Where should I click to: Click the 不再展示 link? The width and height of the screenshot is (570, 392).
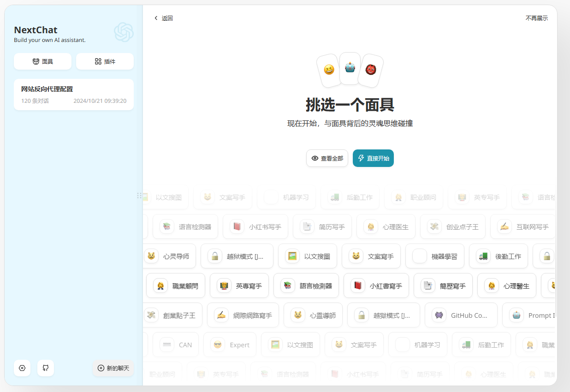536,18
